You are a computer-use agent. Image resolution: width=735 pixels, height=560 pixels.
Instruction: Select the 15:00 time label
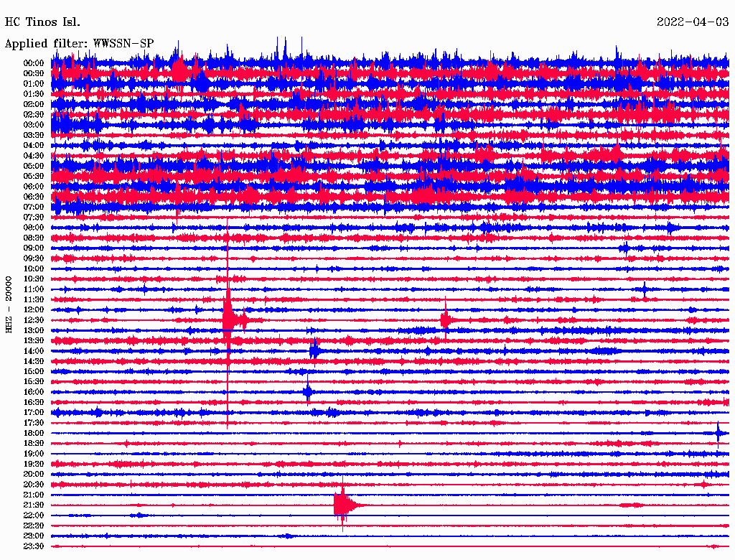[34, 371]
